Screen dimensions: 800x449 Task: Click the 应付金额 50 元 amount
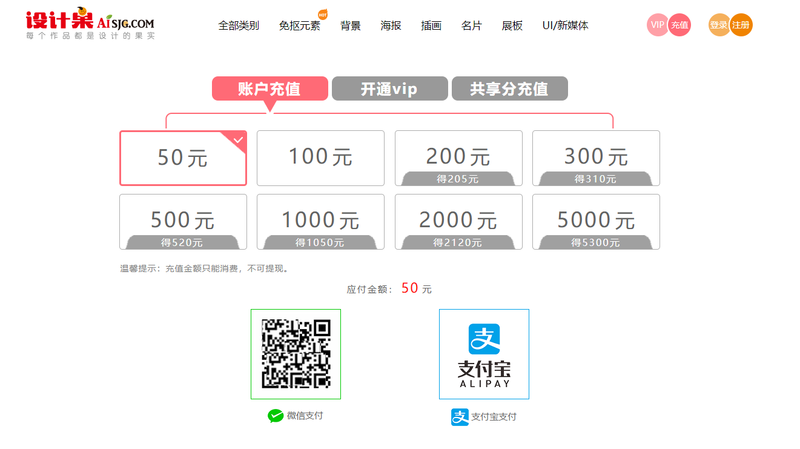(x=389, y=289)
